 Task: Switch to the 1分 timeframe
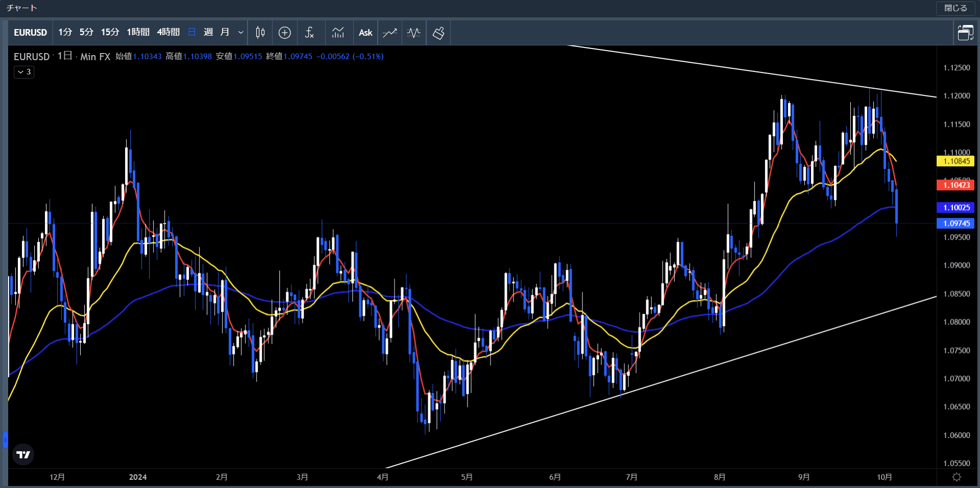click(65, 32)
